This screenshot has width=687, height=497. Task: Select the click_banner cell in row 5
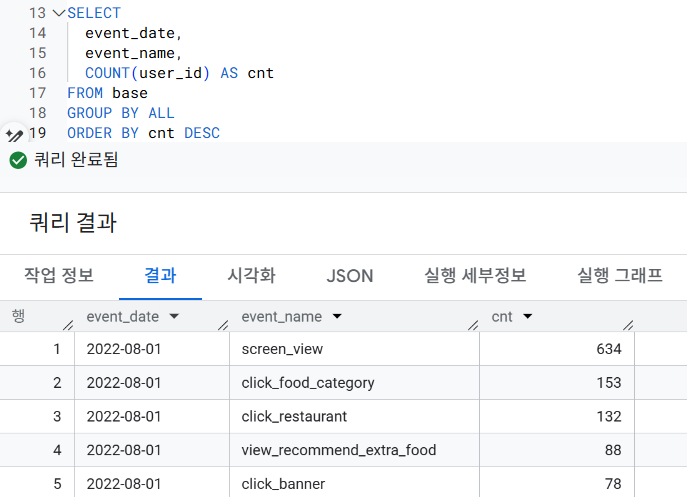pyautogui.click(x=282, y=484)
